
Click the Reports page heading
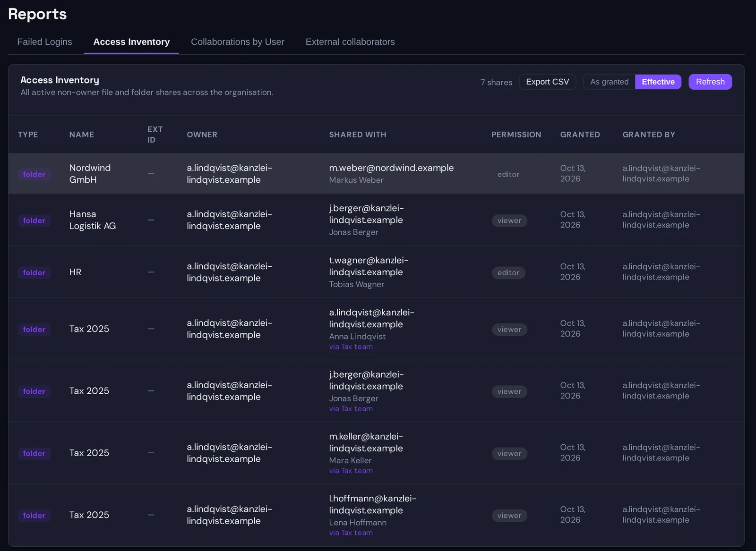[37, 14]
